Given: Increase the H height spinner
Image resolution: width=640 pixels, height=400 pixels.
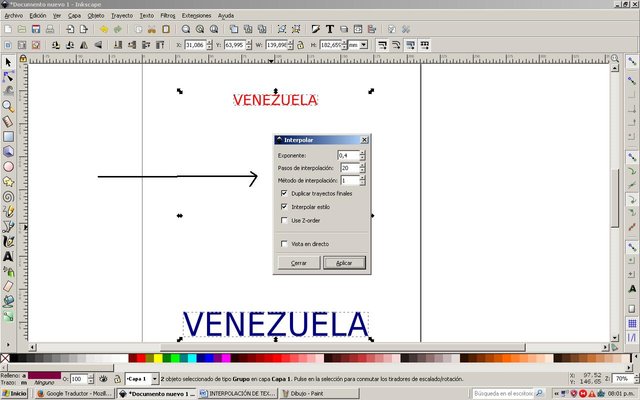Looking at the screenshot, I should 344,42.
